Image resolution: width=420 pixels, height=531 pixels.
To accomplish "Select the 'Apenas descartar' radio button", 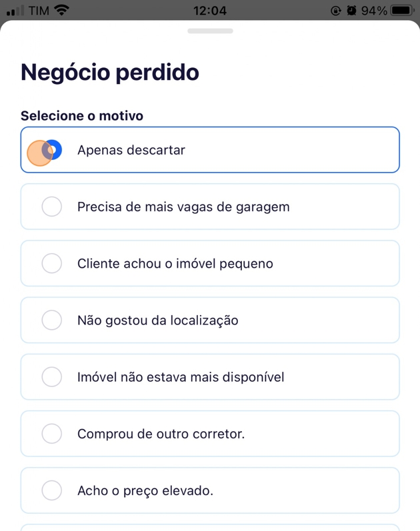I will [51, 150].
